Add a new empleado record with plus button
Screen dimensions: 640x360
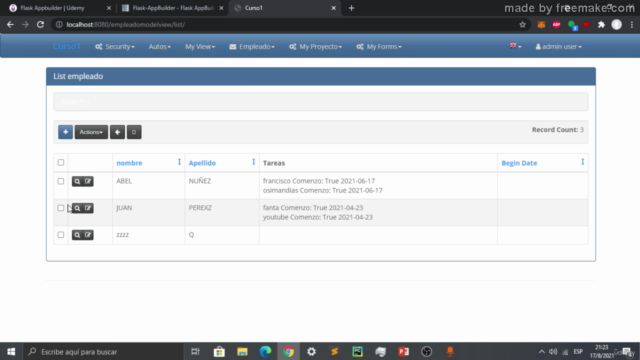click(x=65, y=132)
